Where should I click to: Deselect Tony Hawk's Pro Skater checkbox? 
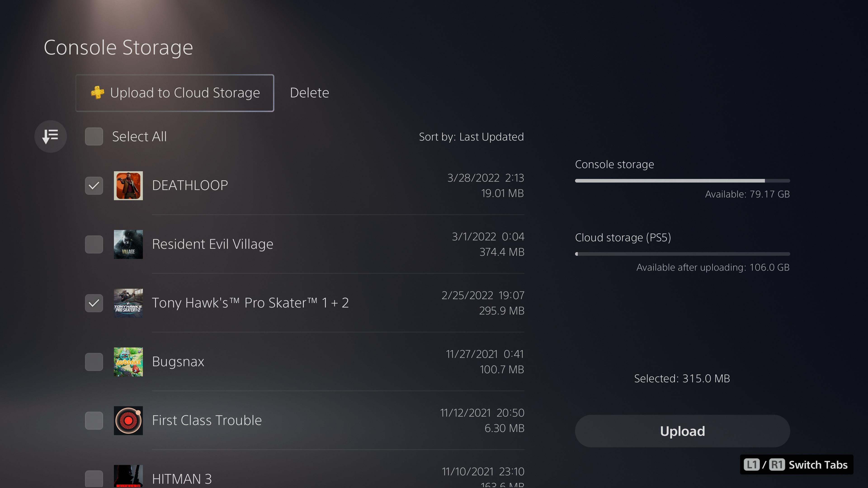pyautogui.click(x=94, y=303)
